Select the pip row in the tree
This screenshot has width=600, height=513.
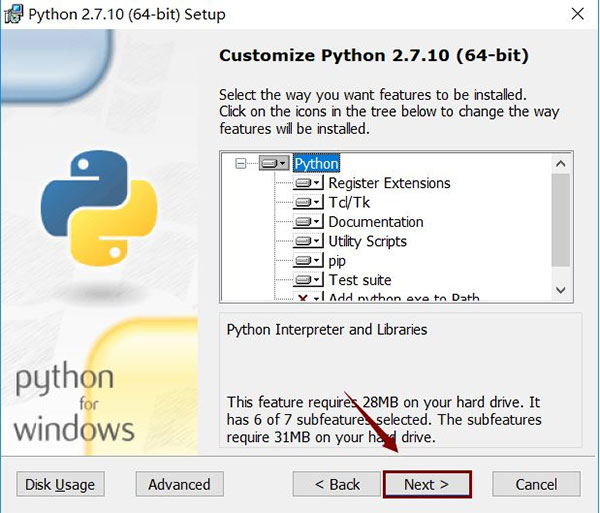[337, 261]
